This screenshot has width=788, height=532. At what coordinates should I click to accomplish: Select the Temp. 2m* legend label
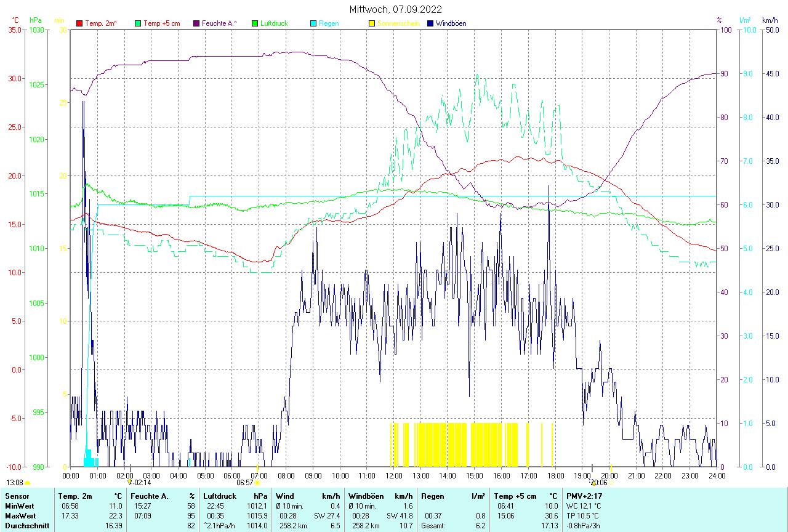click(101, 23)
